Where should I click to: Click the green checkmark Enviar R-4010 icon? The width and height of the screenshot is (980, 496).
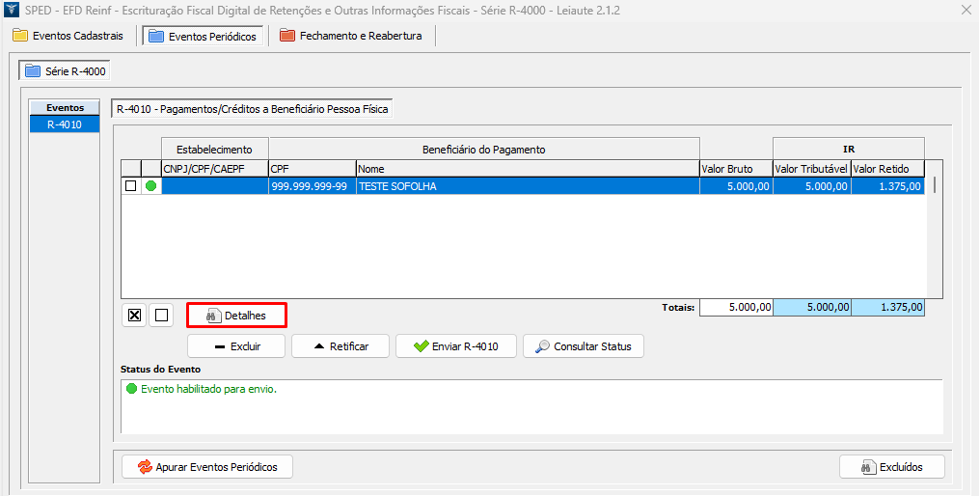coord(421,346)
